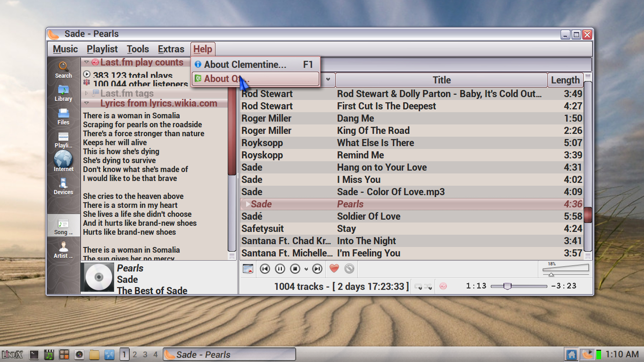This screenshot has height=362, width=644.
Task: Select the song King Of The Road
Action: (x=412, y=131)
